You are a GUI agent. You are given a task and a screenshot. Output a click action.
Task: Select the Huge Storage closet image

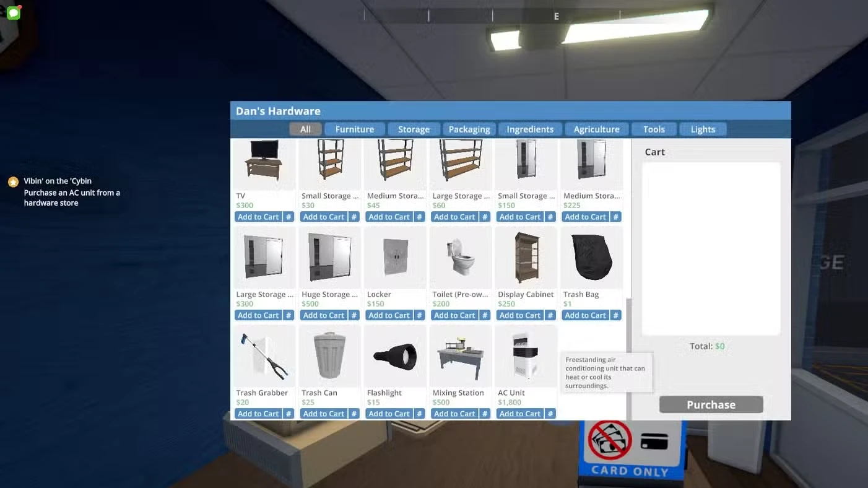tap(330, 257)
